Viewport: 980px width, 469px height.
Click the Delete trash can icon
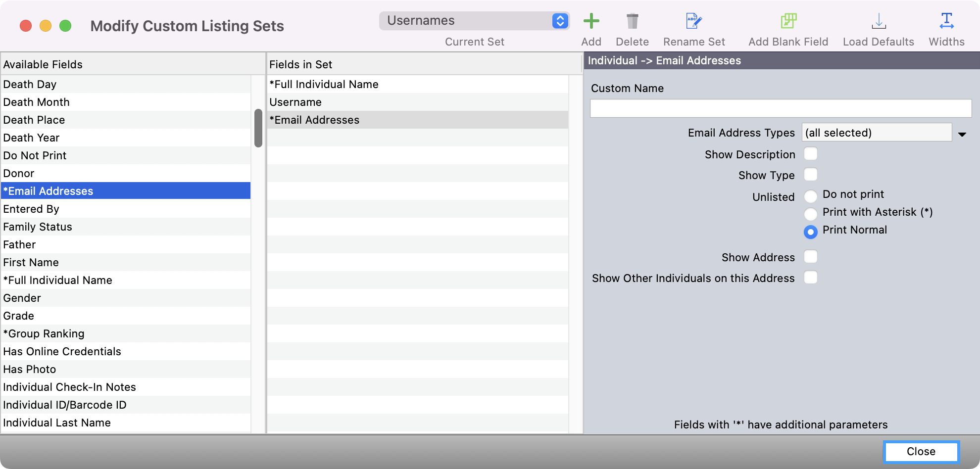pyautogui.click(x=632, y=21)
